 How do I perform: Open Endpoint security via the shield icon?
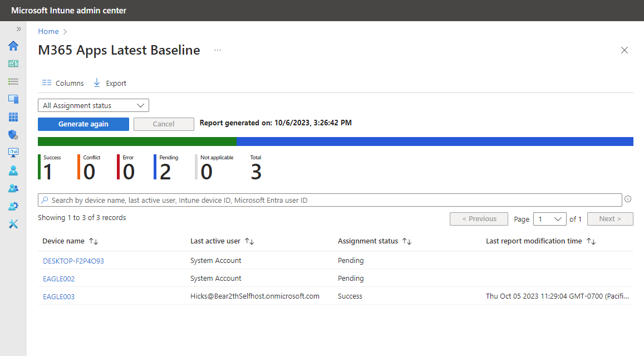click(x=13, y=134)
